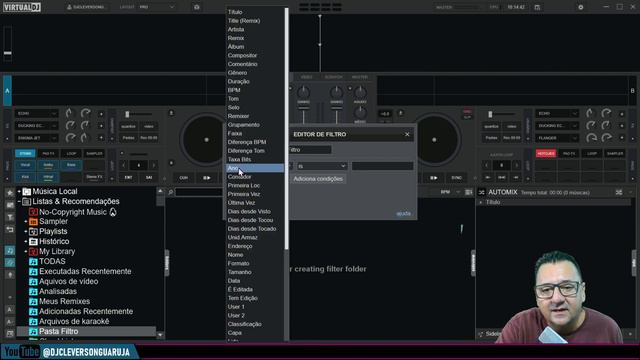This screenshot has height=360, width=640.
Task: Toggle the left deck Bass stem pad
Action: coord(71,165)
